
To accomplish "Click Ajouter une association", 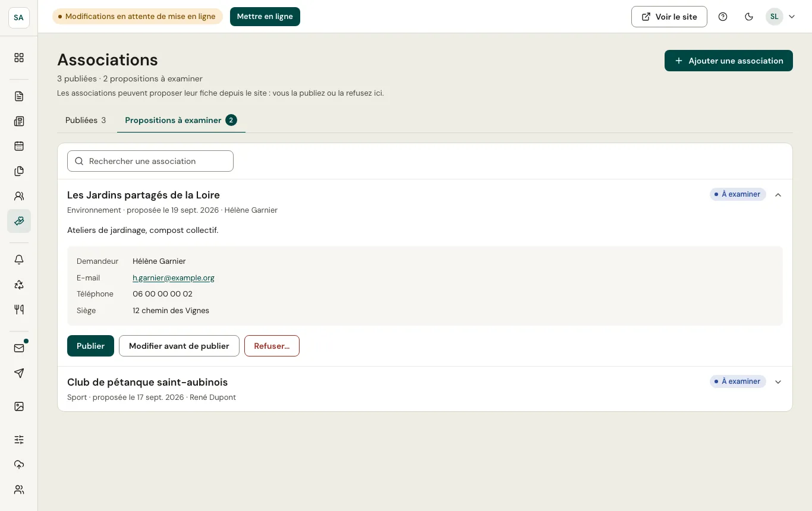I will (x=729, y=61).
